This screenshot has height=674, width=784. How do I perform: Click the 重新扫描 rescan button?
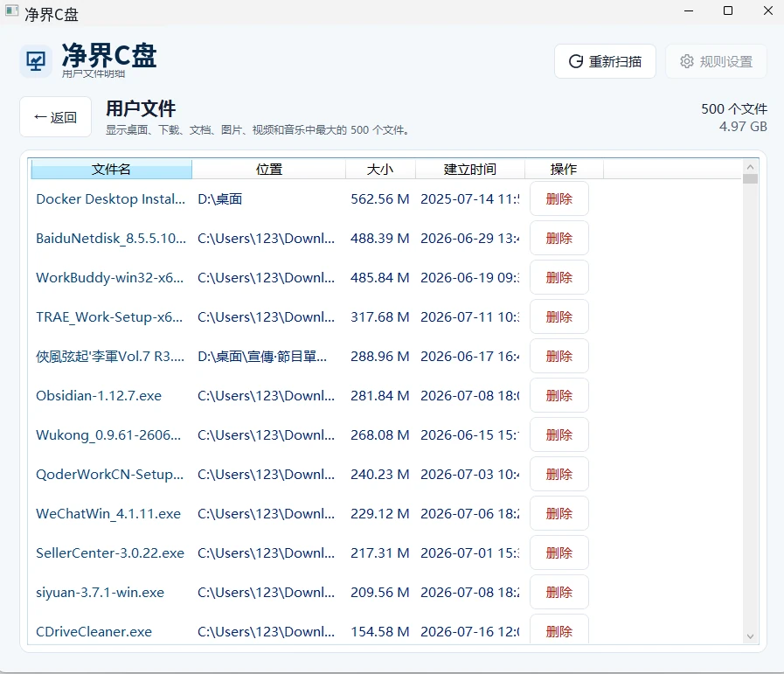[x=605, y=61]
